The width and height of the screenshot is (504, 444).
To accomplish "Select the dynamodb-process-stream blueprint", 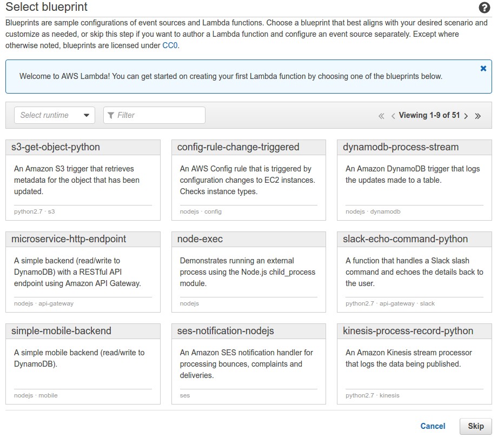I will point(401,147).
